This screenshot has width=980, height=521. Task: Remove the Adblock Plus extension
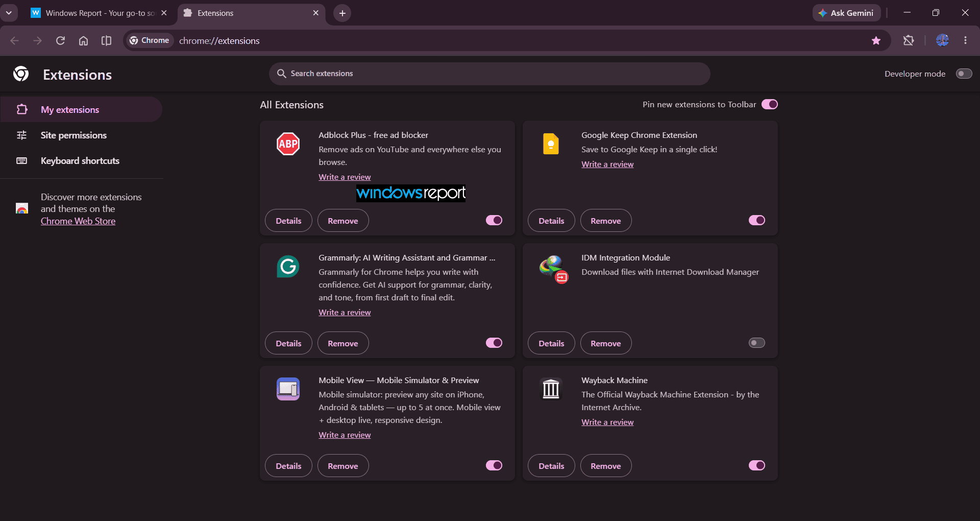pos(343,221)
